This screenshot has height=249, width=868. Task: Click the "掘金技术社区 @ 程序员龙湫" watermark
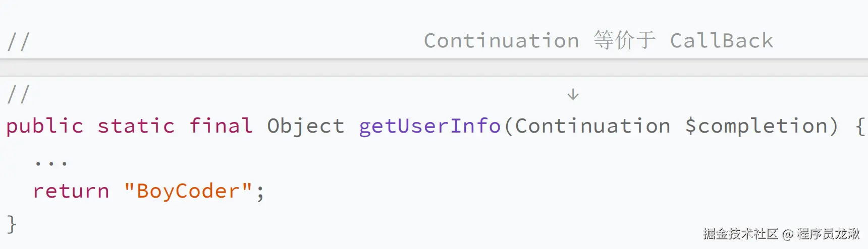[x=781, y=234]
